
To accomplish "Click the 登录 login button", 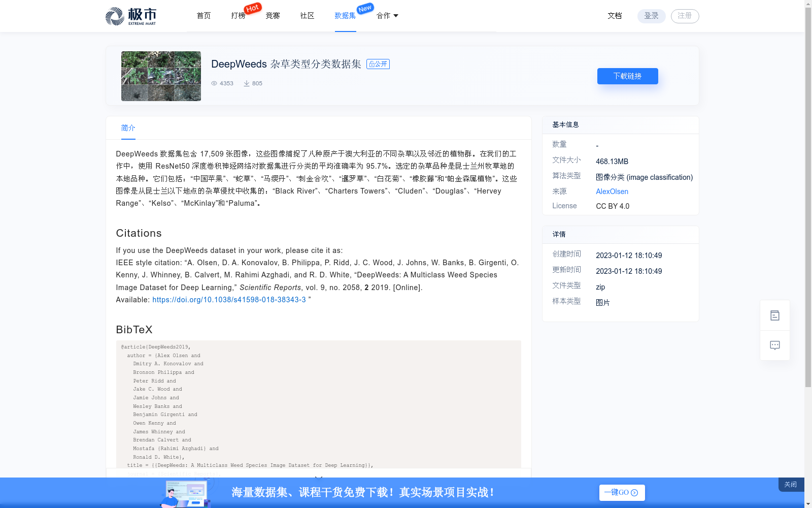I will [651, 16].
